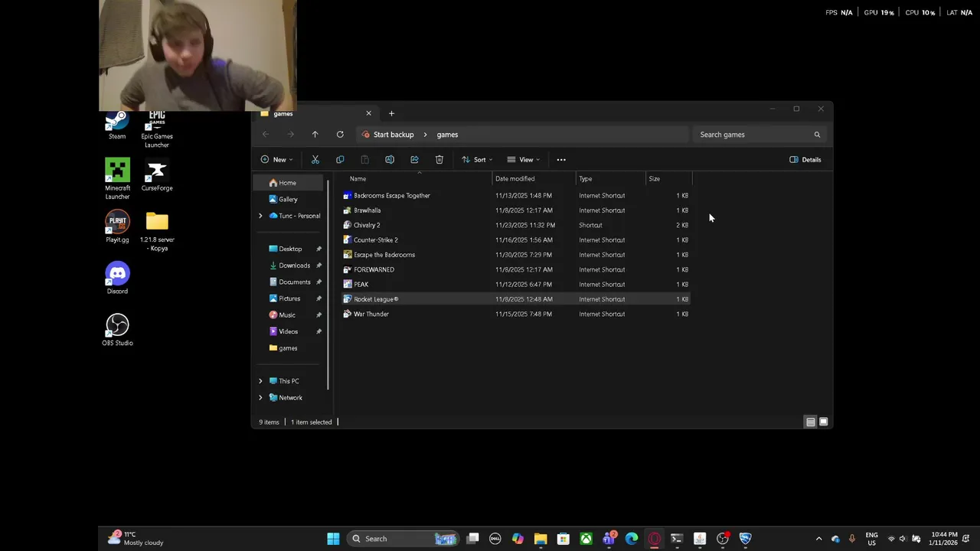The image size is (980, 551).
Task: Select the Playit.gg desktop icon
Action: [x=117, y=227]
